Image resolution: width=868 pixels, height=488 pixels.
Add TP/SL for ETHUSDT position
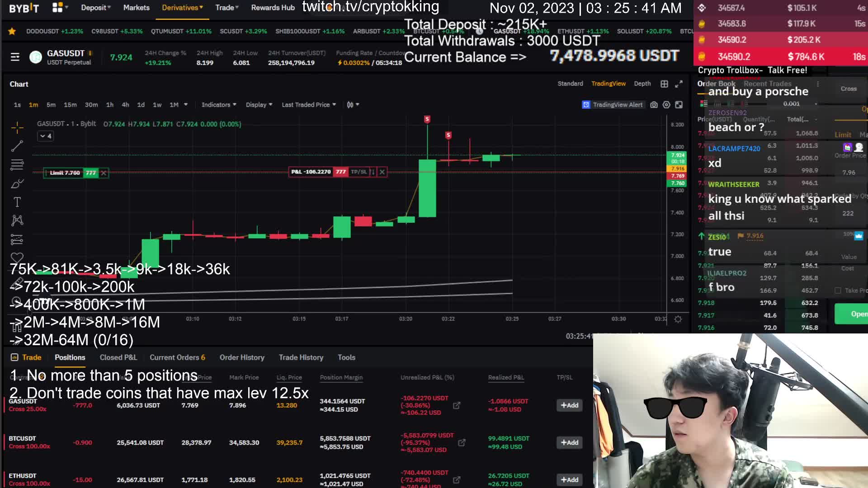570,480
